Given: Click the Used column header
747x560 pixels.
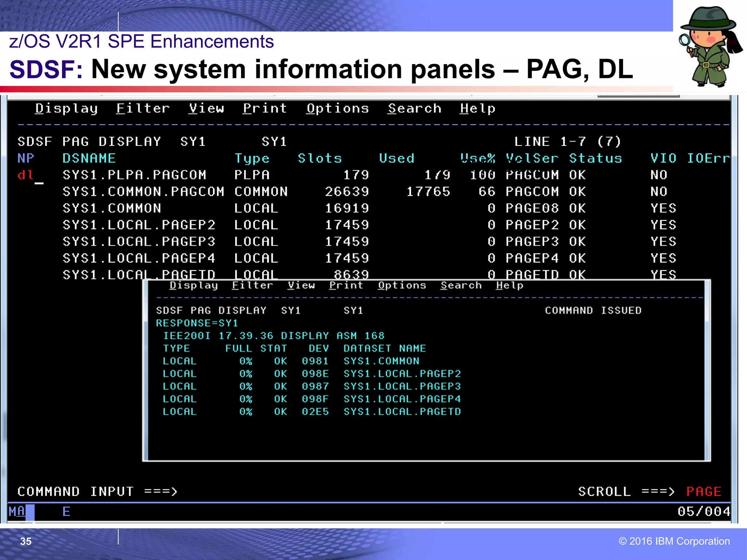Looking at the screenshot, I should coord(397,158).
